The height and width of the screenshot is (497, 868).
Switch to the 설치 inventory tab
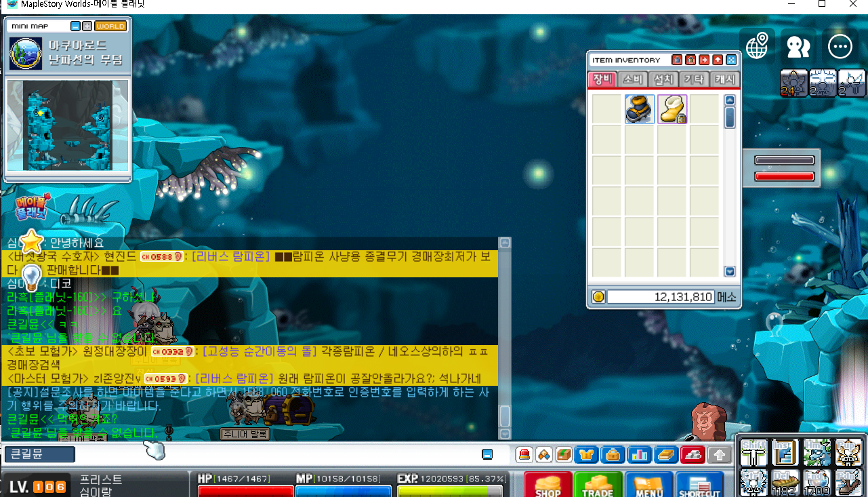663,79
